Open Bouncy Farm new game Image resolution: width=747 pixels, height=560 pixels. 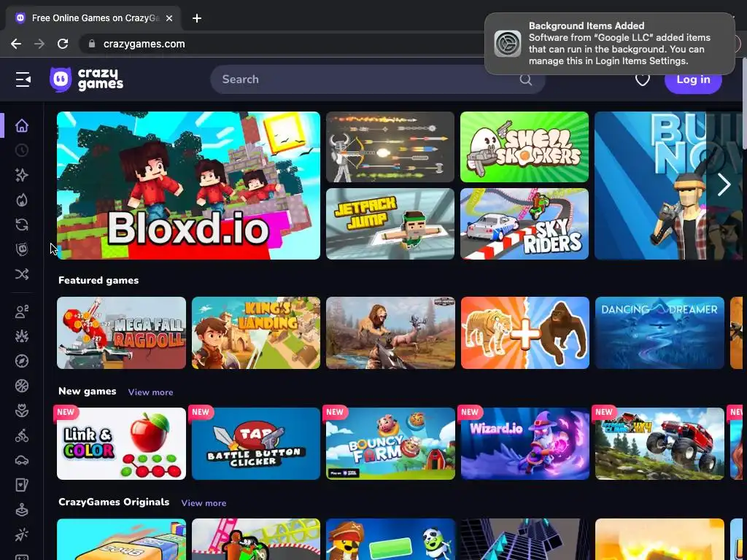pos(391,444)
